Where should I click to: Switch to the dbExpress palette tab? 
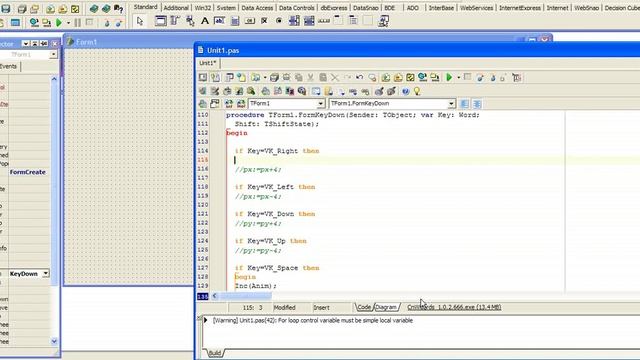coord(333,8)
